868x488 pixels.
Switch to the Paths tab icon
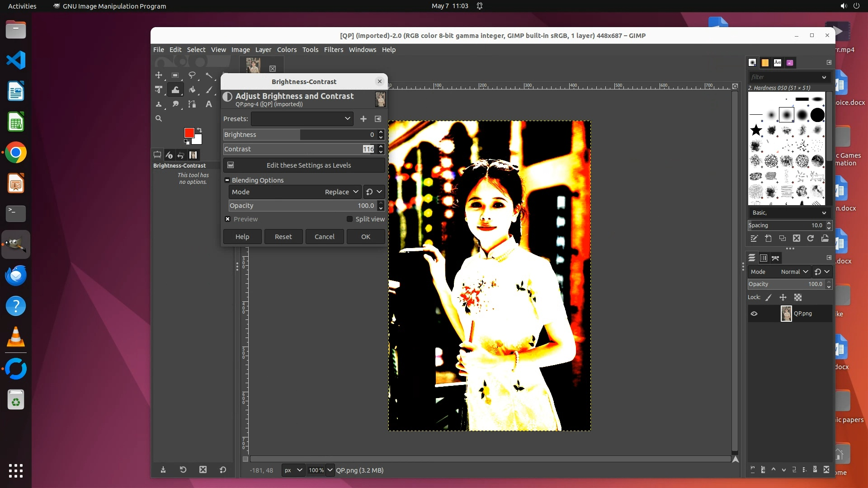click(x=775, y=258)
